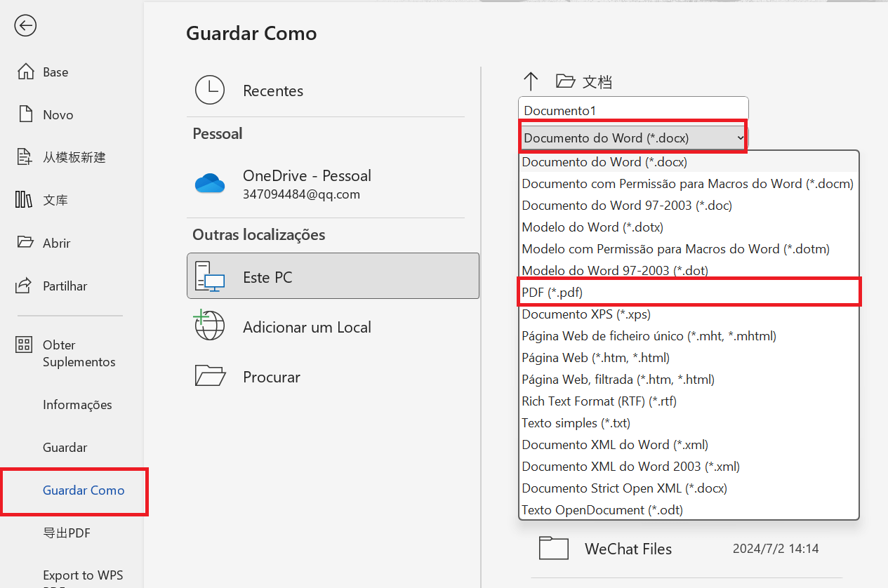Choose PDF (*.pdf) file type
This screenshot has height=588, width=888.
point(689,292)
